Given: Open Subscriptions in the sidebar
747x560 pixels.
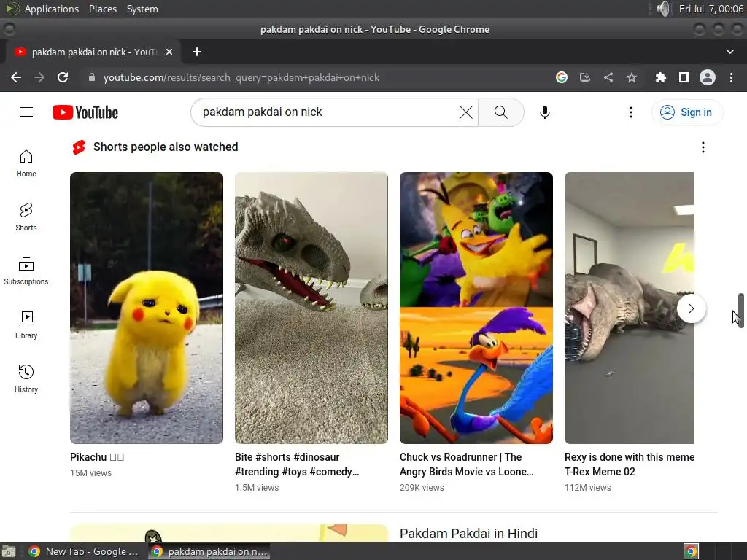Looking at the screenshot, I should (26, 271).
